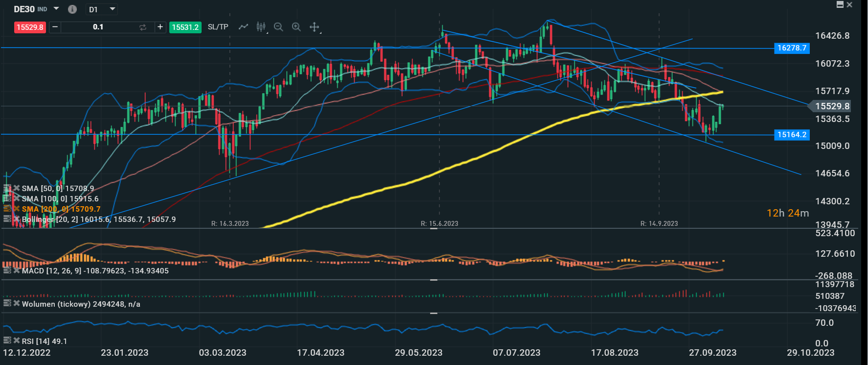Toggle the SL/TP option

(x=218, y=27)
